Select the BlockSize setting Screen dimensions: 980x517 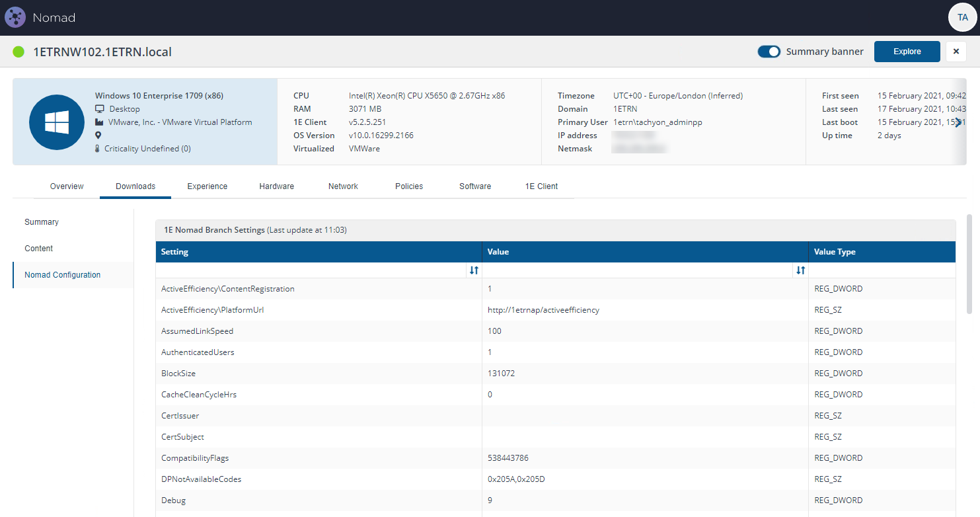tap(178, 374)
